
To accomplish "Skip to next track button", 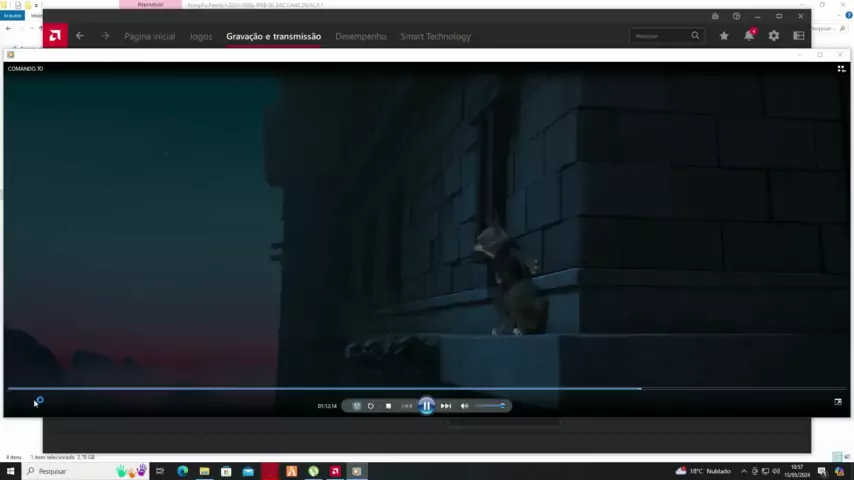I will [x=446, y=406].
